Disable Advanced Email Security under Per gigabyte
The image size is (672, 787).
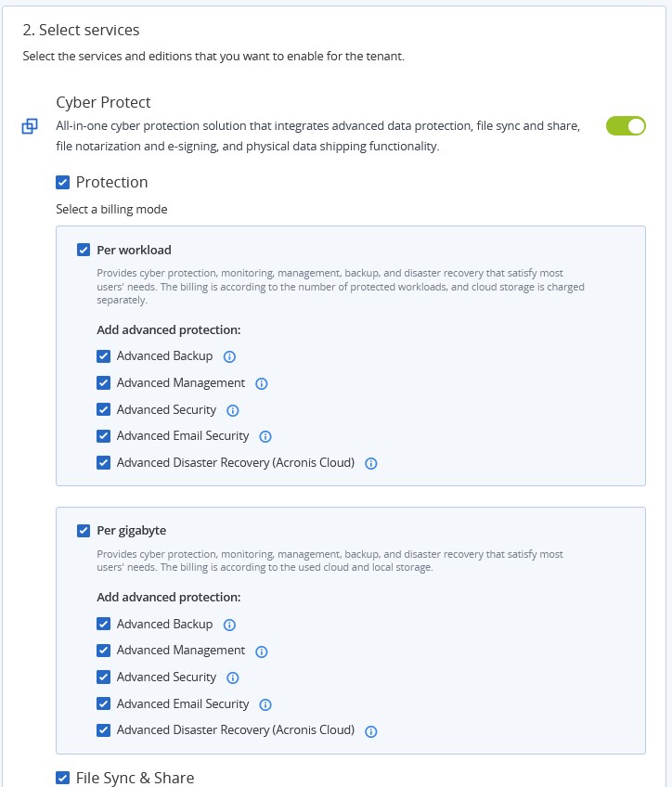click(x=104, y=704)
